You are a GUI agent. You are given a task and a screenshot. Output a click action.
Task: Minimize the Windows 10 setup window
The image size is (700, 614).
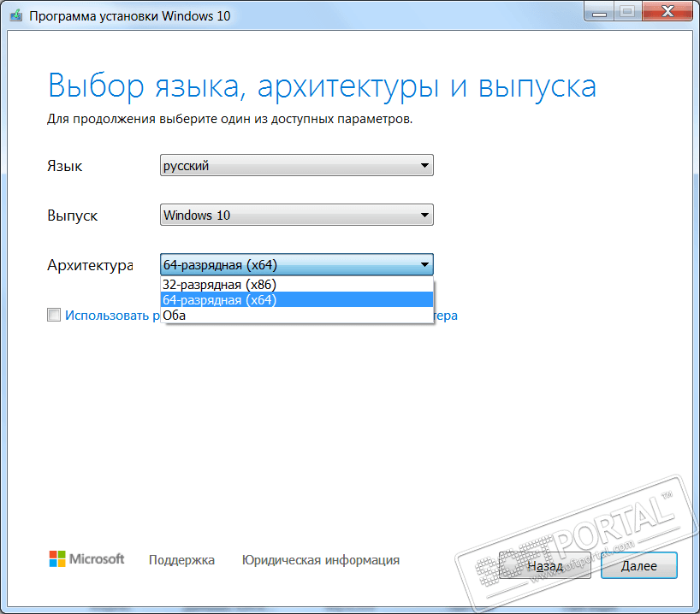(599, 11)
